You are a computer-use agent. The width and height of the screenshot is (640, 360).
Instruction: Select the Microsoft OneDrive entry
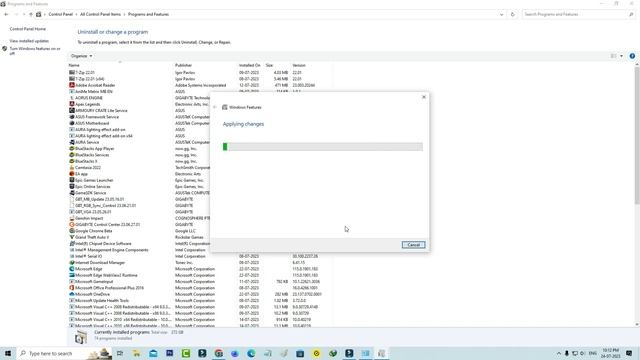[x=92, y=294]
